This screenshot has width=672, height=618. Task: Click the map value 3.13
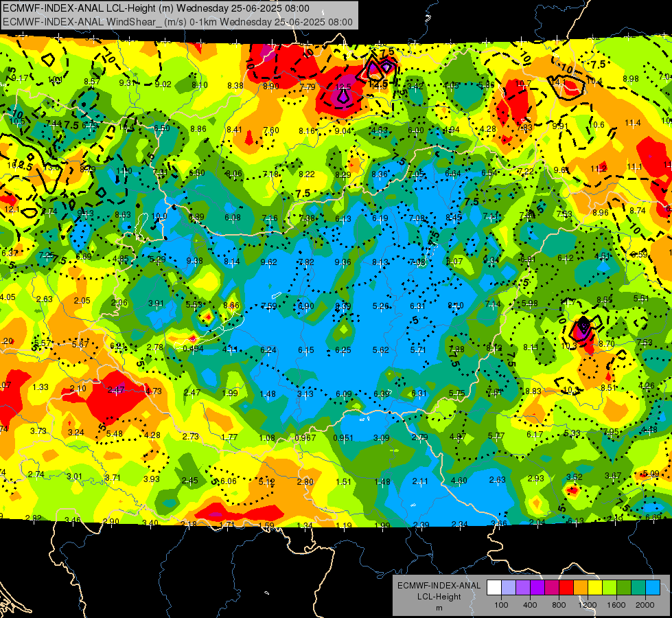coord(305,393)
